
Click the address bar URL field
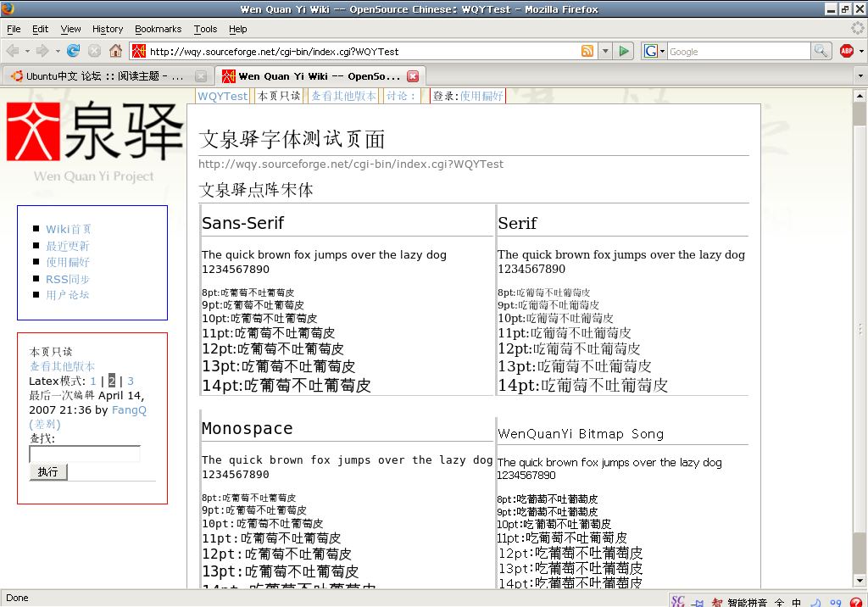tap(364, 52)
